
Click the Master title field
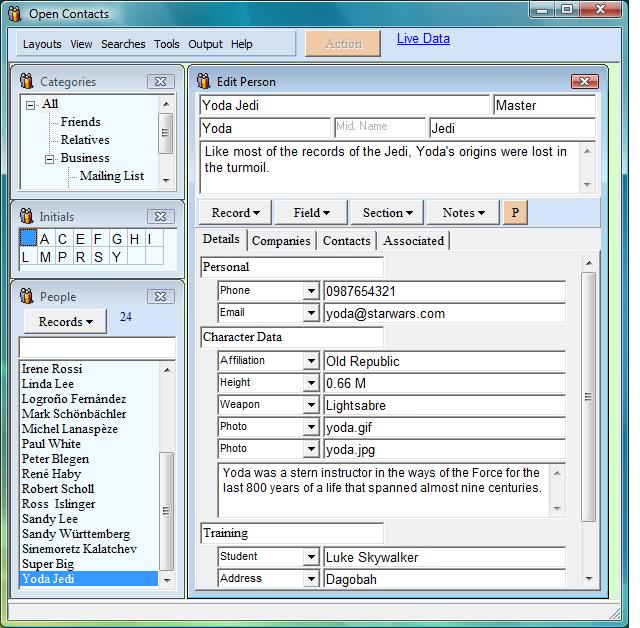[x=544, y=105]
